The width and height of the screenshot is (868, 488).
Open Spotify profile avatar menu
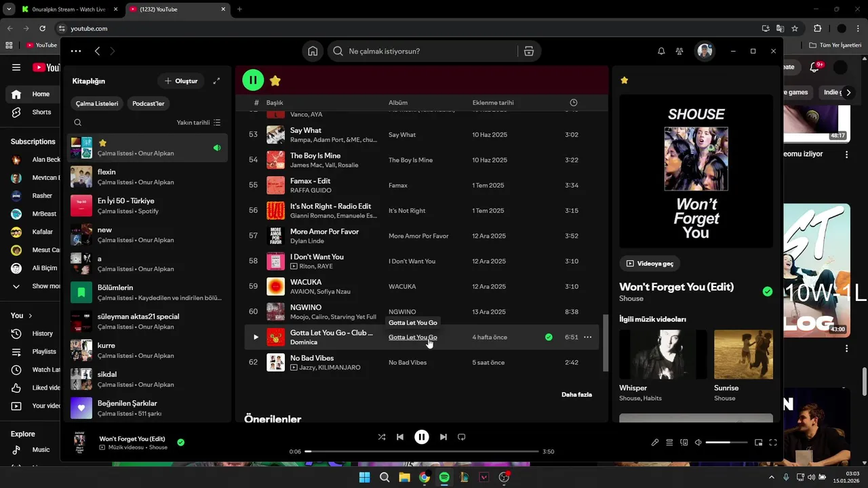tap(705, 51)
